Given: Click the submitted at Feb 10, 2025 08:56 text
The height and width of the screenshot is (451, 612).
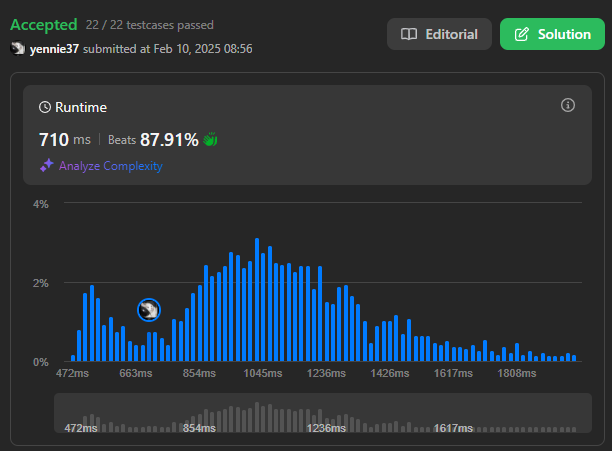Looking at the screenshot, I should click(x=167, y=49).
